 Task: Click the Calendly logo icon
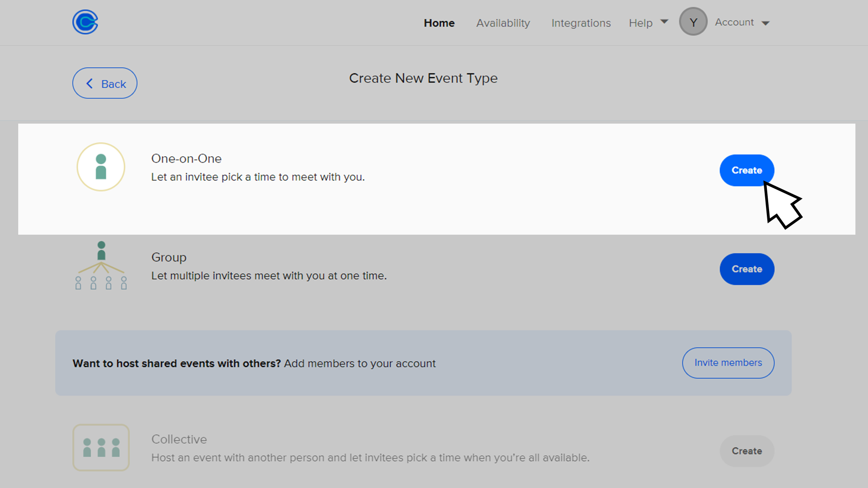click(x=85, y=22)
